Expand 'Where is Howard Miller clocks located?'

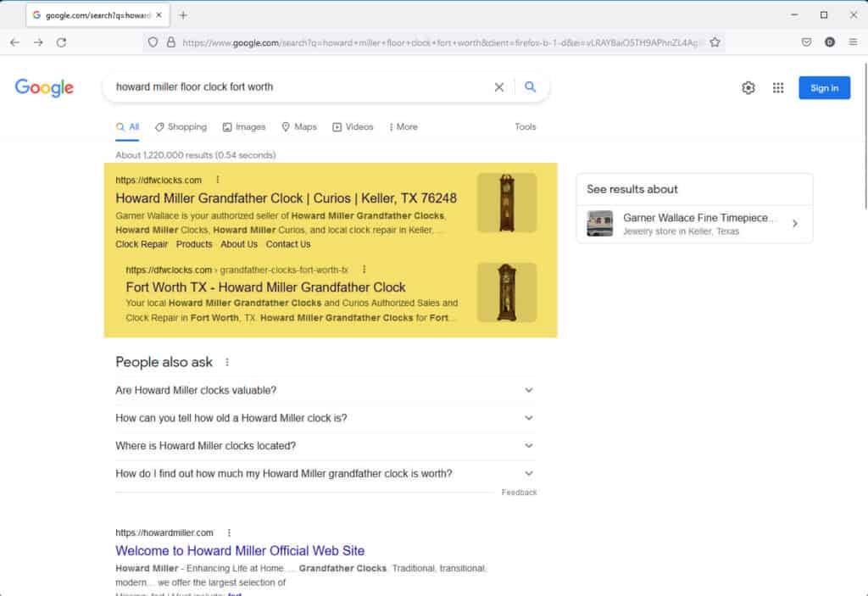click(x=325, y=446)
